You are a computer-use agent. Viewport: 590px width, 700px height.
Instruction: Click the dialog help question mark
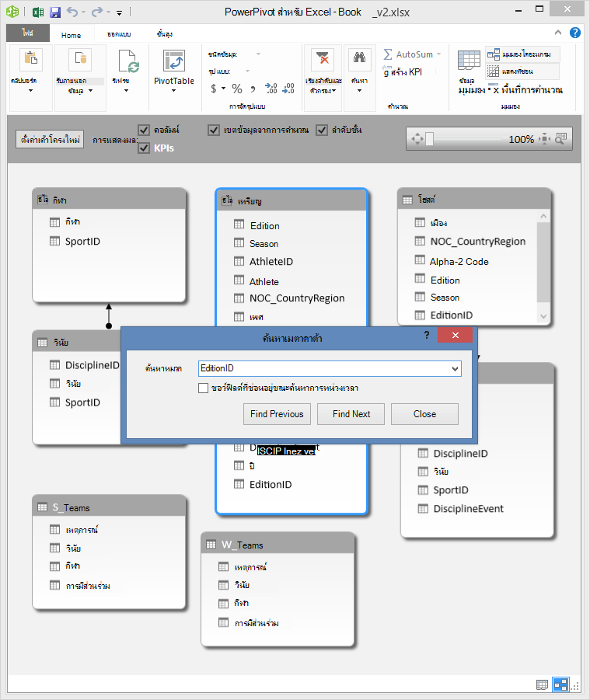[427, 335]
